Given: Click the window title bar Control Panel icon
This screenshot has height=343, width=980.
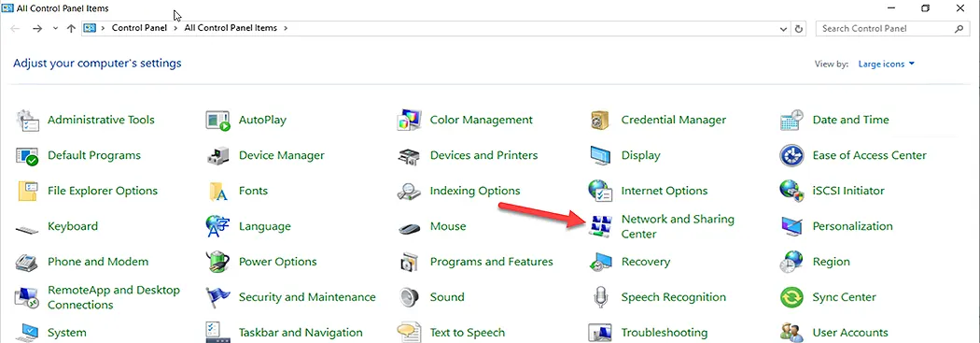Looking at the screenshot, I should pos(8,8).
